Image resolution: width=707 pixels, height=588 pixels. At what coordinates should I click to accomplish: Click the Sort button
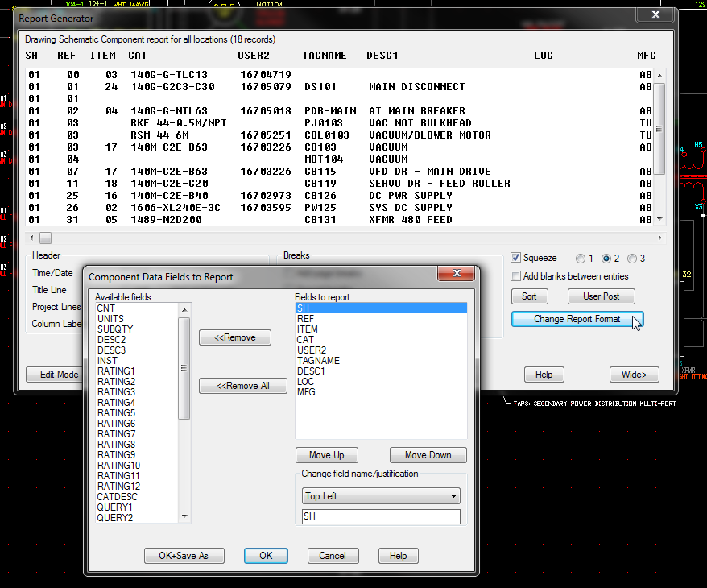click(529, 296)
